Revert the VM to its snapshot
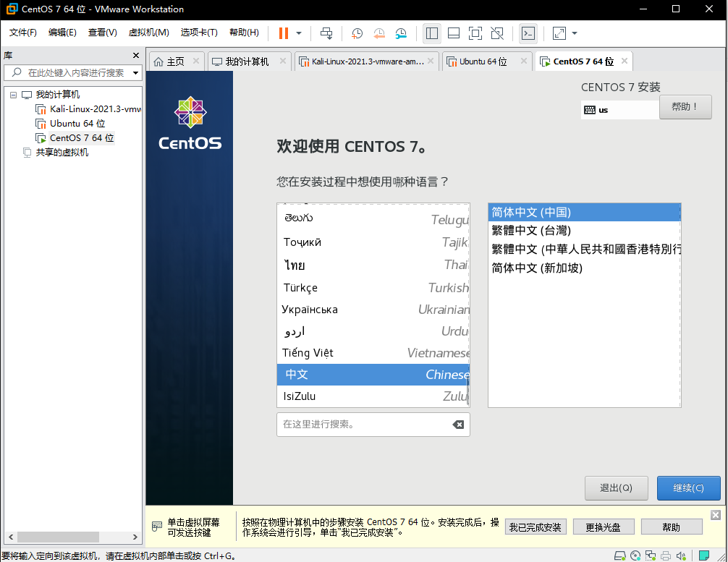Screen dimensions: 728x562 click(x=378, y=33)
